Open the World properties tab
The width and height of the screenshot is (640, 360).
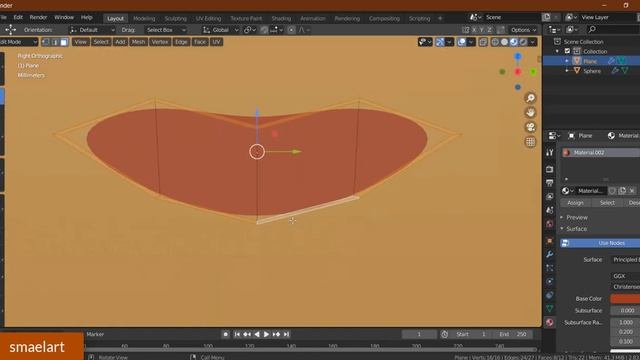pos(550,224)
